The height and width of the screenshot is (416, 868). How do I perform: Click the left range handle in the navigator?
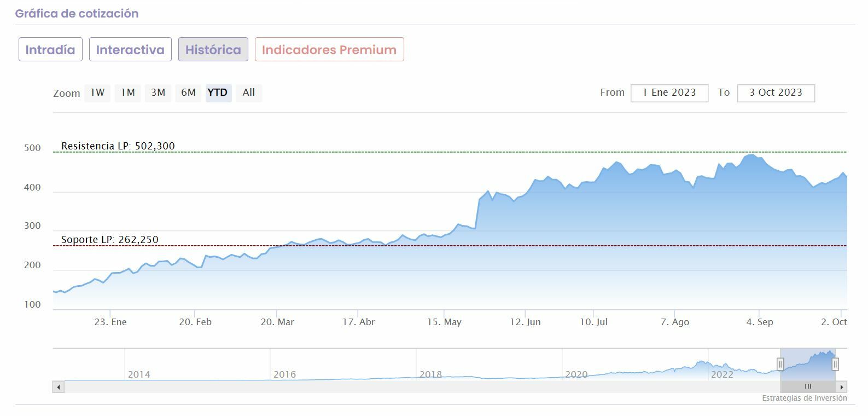[x=780, y=364]
